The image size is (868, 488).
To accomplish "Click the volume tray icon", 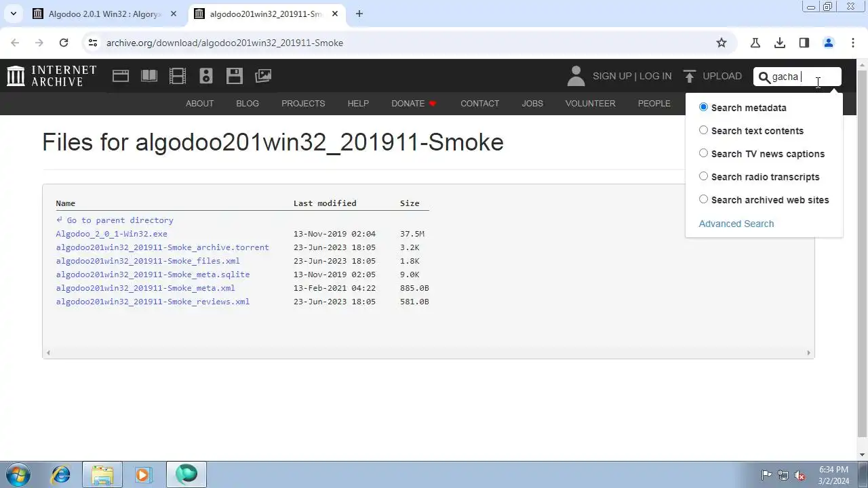I will coord(800,475).
